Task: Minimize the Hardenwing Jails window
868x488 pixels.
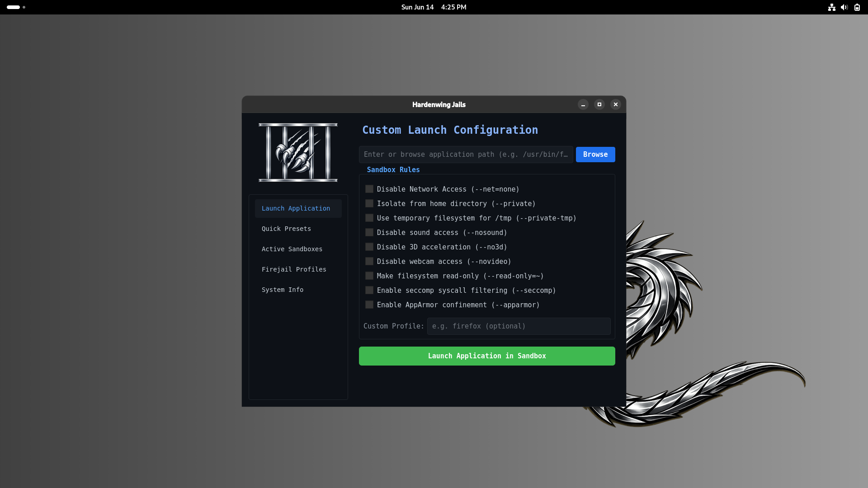Action: click(583, 104)
